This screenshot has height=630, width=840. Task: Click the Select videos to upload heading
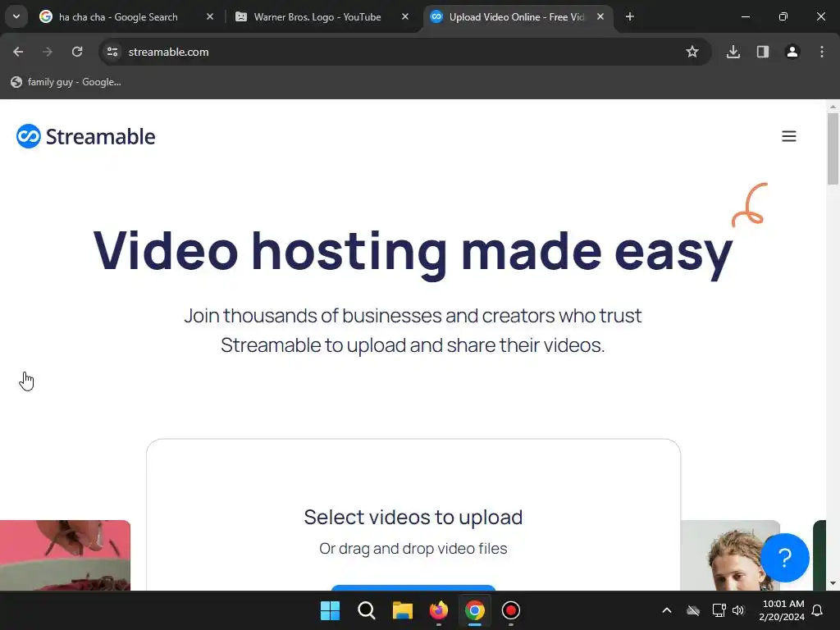[413, 518]
